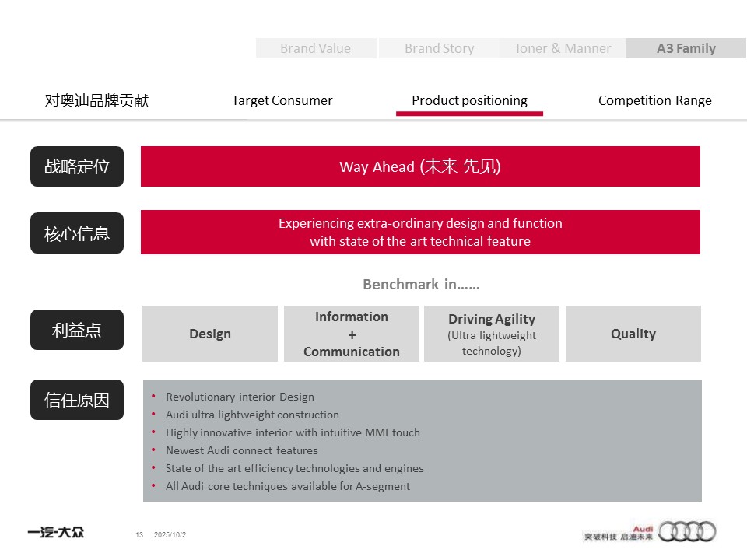Select the 核心信息 label box
Image resolution: width=747 pixels, height=560 pixels.
tap(77, 233)
